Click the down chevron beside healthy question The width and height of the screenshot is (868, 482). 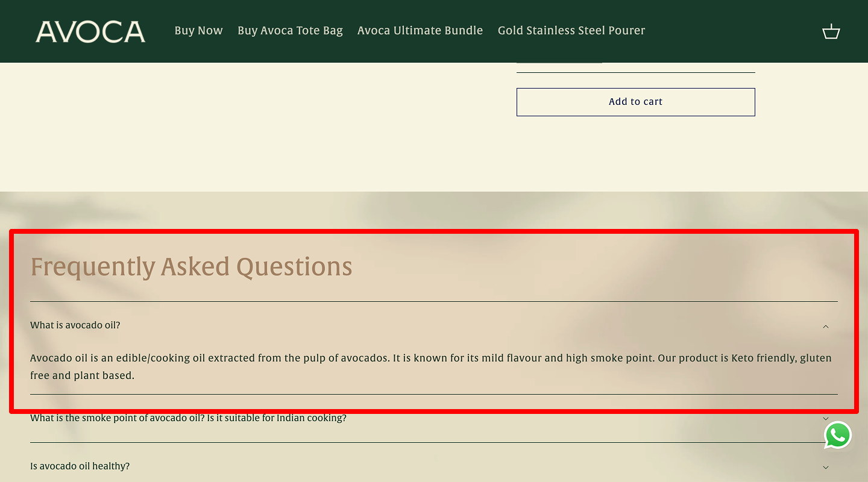pos(825,467)
